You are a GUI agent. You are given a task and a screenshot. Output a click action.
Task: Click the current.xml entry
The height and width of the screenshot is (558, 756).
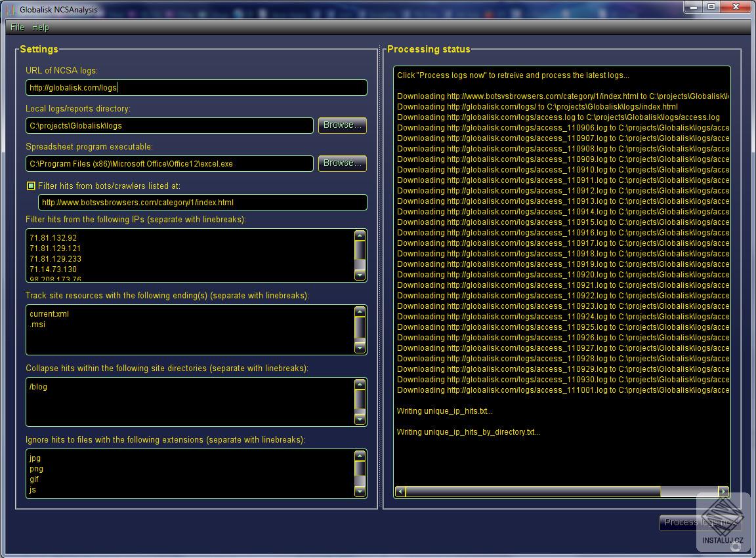coord(49,313)
